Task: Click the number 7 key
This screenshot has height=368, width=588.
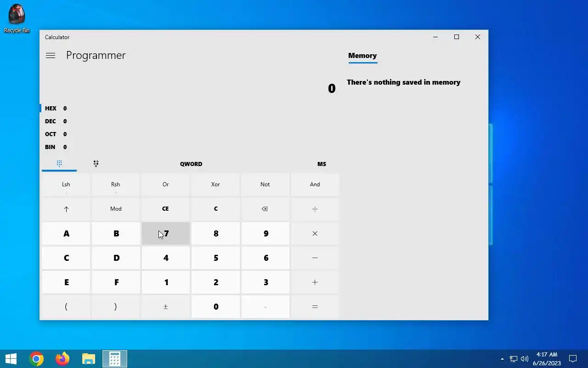Action: (166, 234)
